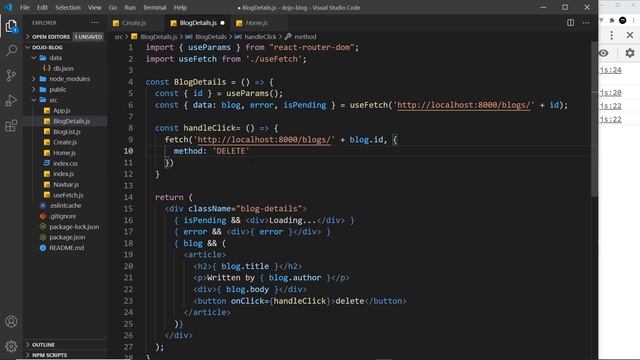Open the View menu
Viewport: 640px width, 360px height.
[95, 7]
